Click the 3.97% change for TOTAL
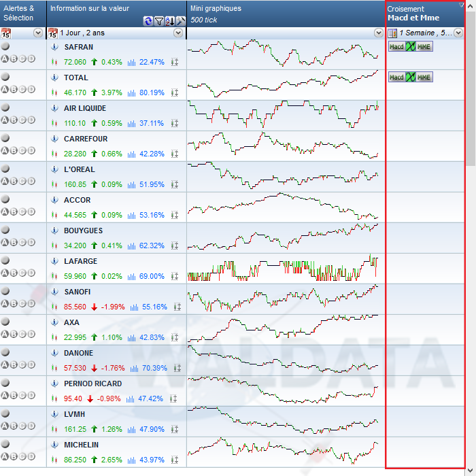This screenshot has width=476, height=476. pos(112,92)
